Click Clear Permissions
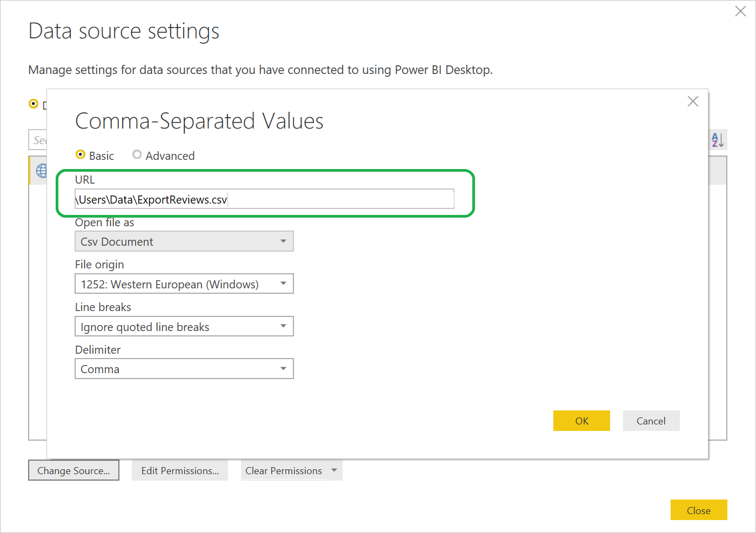The height and width of the screenshot is (533, 756). point(283,470)
